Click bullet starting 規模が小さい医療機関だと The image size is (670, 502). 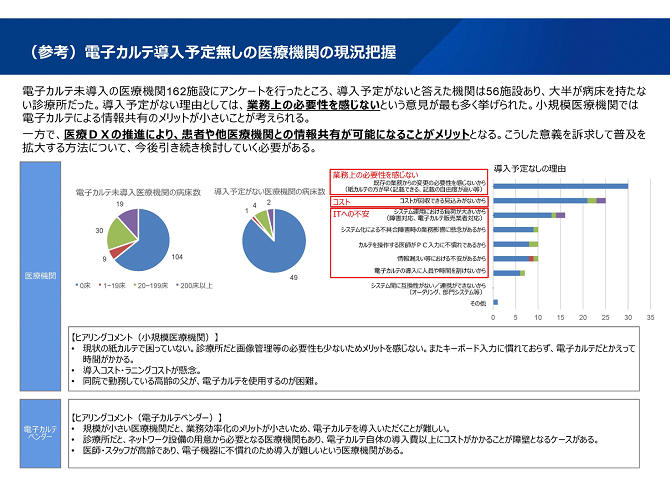267,428
